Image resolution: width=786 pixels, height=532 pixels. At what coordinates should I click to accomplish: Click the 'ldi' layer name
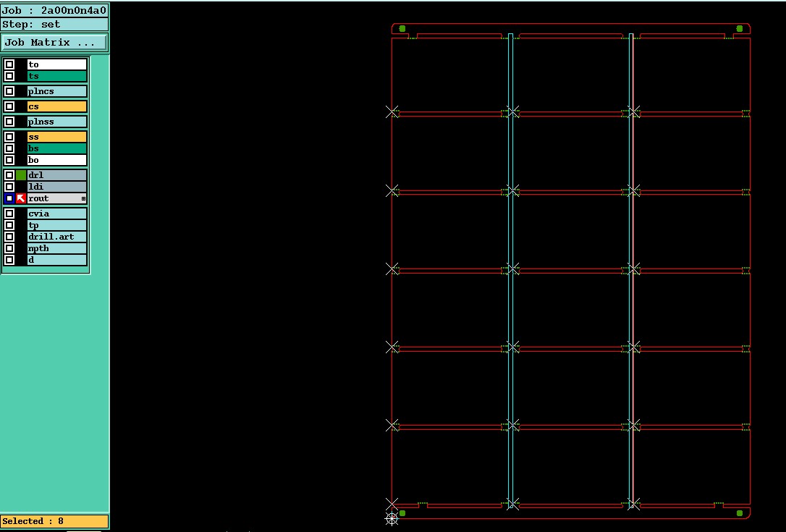(56, 187)
